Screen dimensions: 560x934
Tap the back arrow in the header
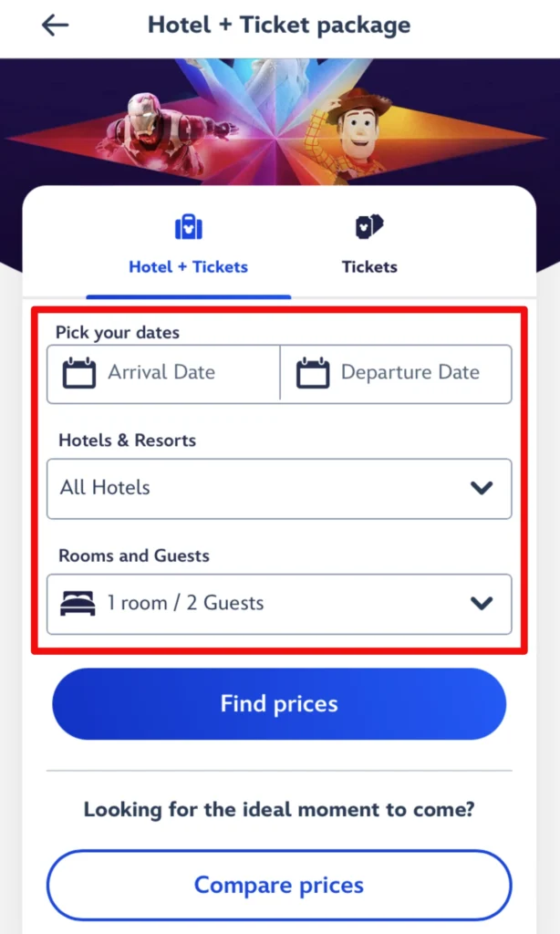click(x=55, y=26)
